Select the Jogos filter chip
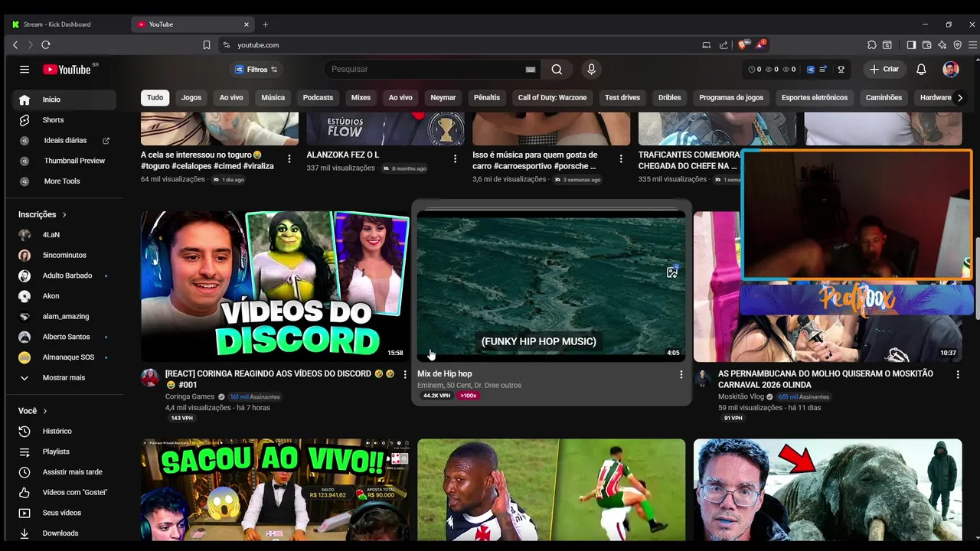 pos(191,97)
